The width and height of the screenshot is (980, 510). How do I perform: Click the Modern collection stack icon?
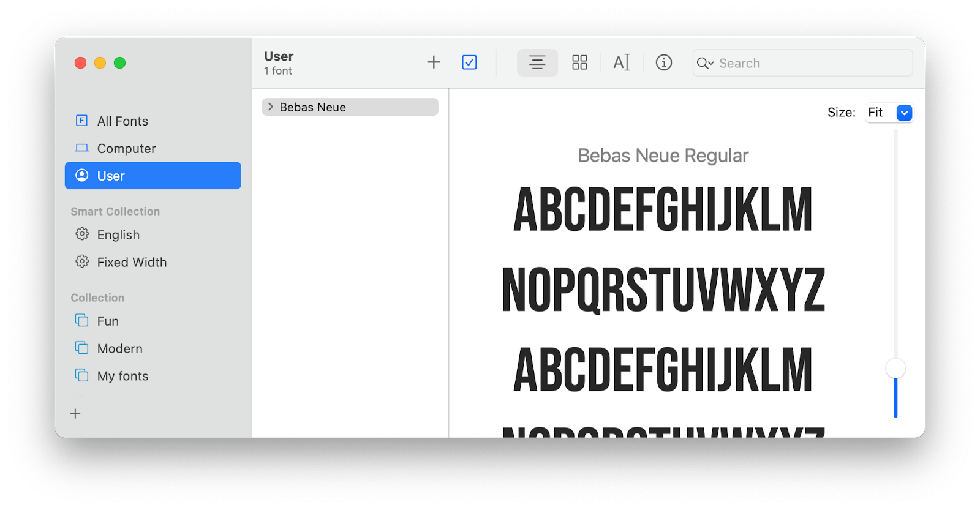pyautogui.click(x=81, y=348)
